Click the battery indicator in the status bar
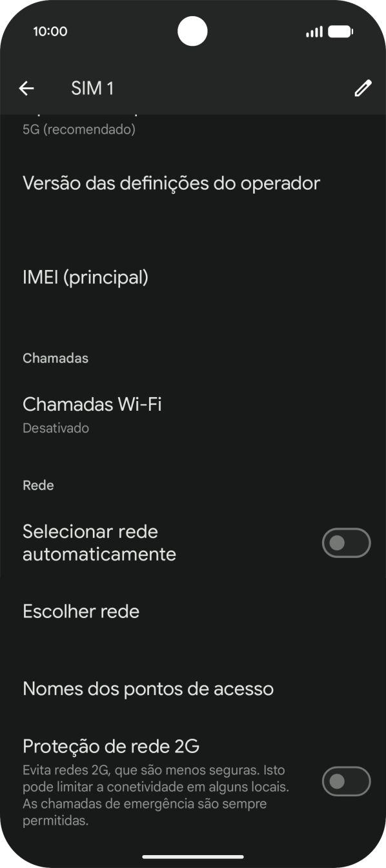 [341, 31]
